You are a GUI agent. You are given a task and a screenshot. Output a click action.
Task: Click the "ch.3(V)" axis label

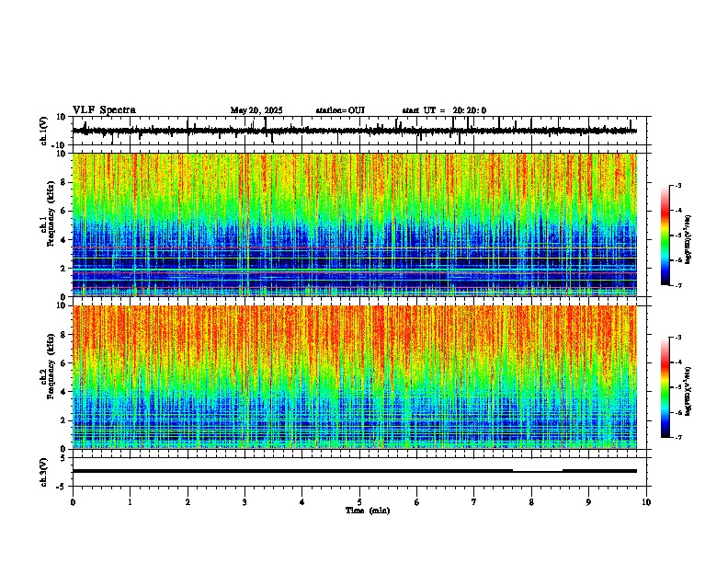coord(44,473)
